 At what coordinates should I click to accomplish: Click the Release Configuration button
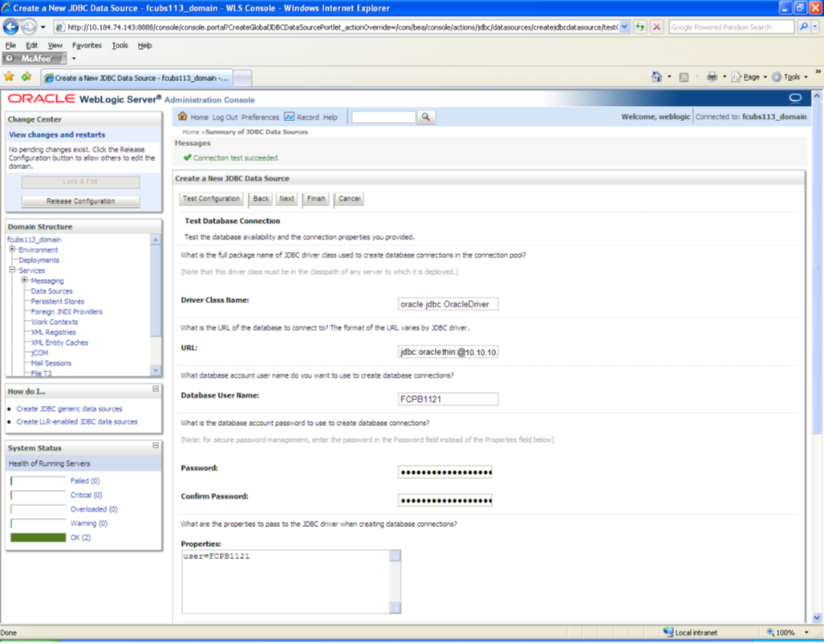pyautogui.click(x=80, y=201)
